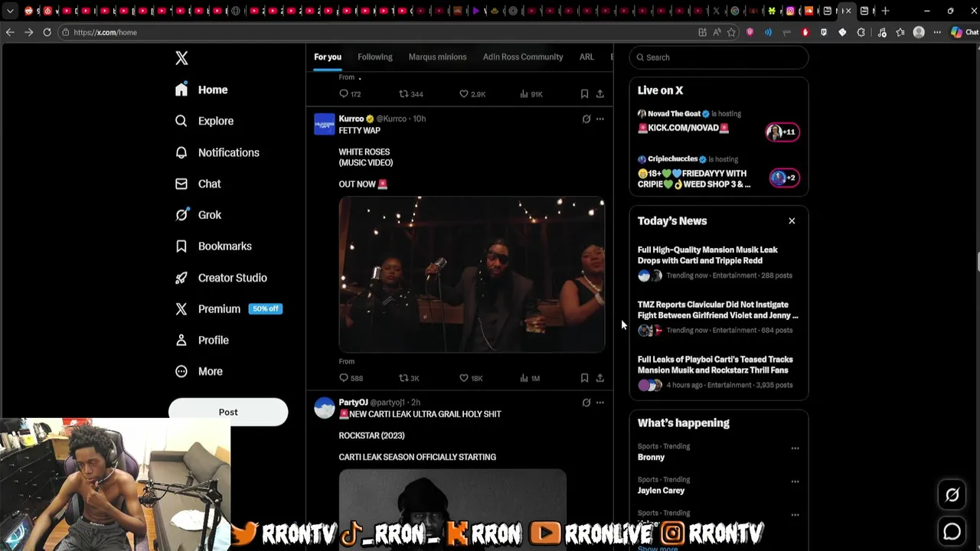Bookmark the Kurrco Fetty Wap post

click(x=584, y=378)
